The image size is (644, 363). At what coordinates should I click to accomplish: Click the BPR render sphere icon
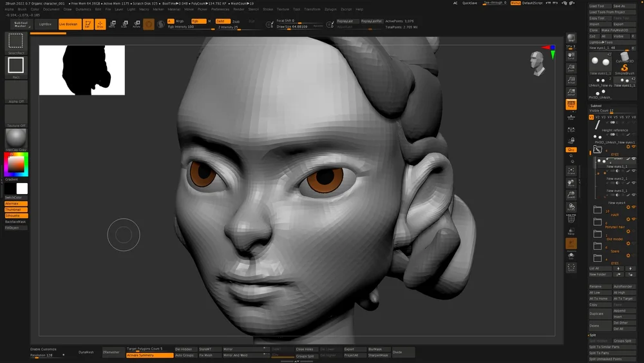571,39
